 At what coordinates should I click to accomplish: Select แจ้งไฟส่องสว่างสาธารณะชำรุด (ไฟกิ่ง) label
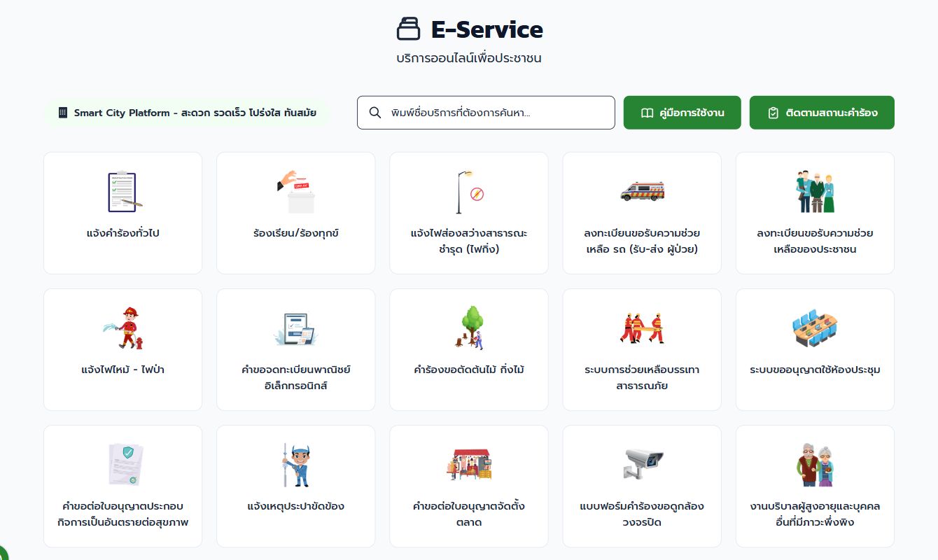click(x=469, y=241)
